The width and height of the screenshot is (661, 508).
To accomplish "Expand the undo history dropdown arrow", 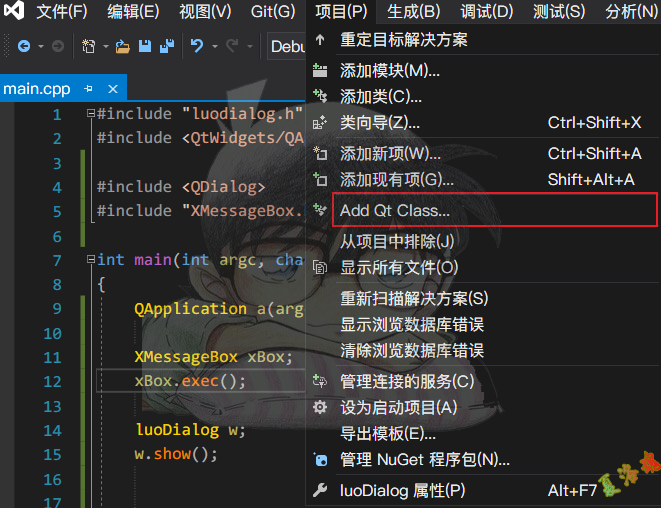I will (215, 46).
